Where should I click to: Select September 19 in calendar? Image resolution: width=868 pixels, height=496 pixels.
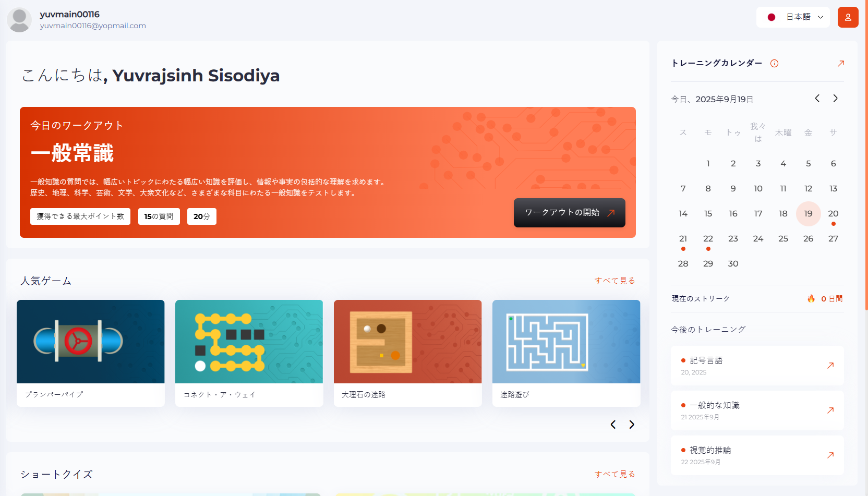pos(808,214)
